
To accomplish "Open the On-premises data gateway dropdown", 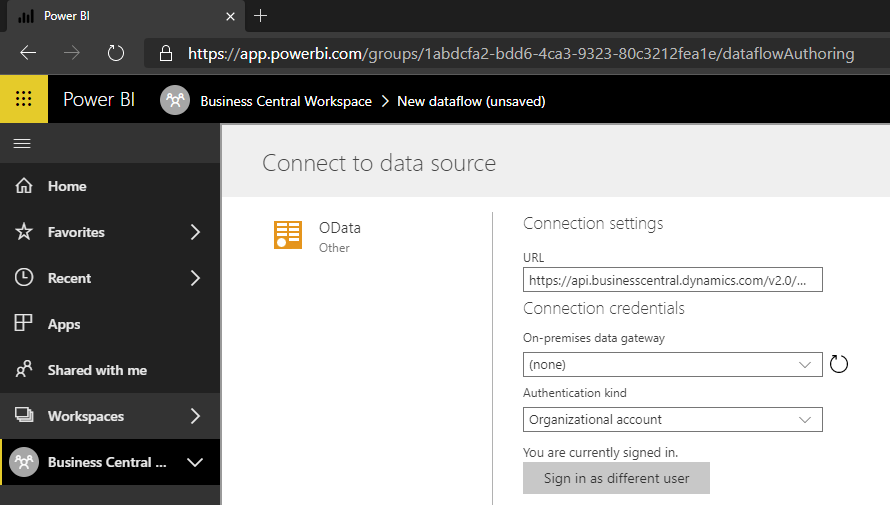I will pos(673,364).
